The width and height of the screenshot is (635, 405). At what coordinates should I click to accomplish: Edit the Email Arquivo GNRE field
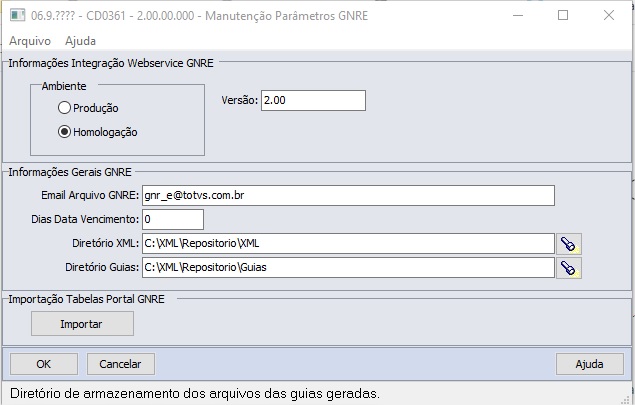point(348,196)
